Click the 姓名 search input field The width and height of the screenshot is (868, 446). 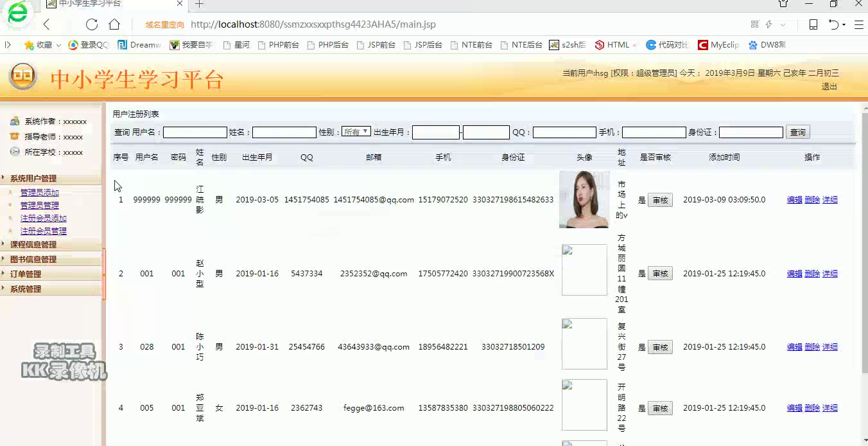coord(284,132)
